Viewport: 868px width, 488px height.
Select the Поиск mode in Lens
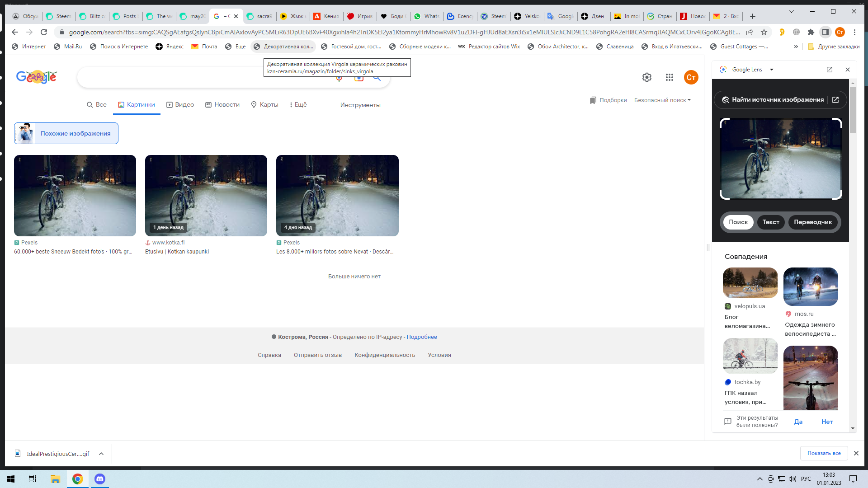point(738,222)
